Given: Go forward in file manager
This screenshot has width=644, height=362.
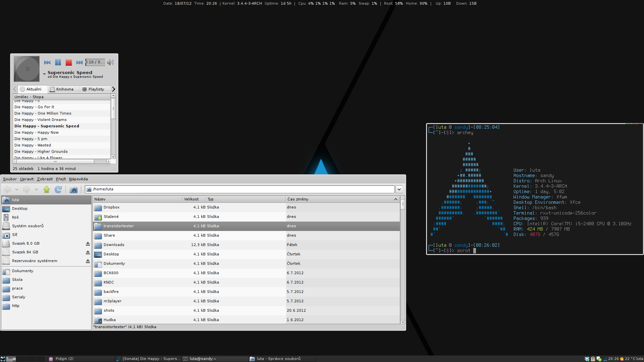Looking at the screenshot, I should point(26,189).
